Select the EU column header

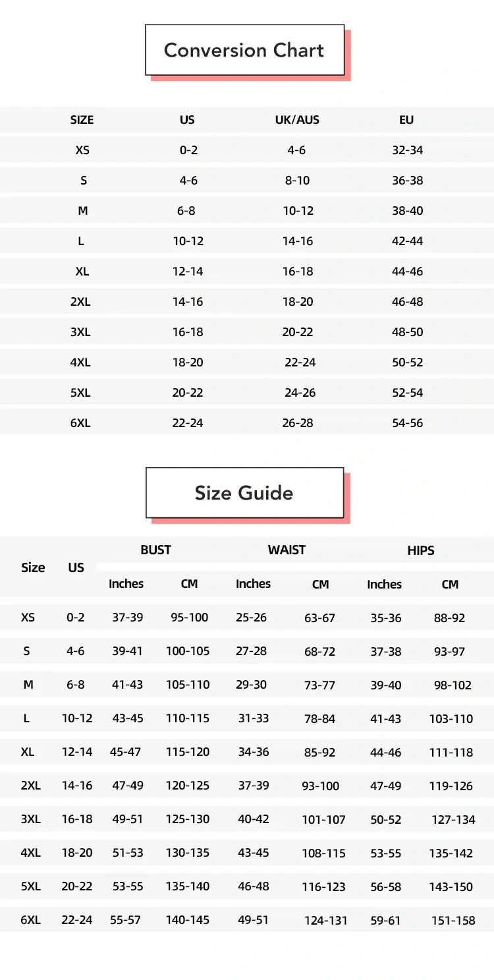pyautogui.click(x=406, y=120)
